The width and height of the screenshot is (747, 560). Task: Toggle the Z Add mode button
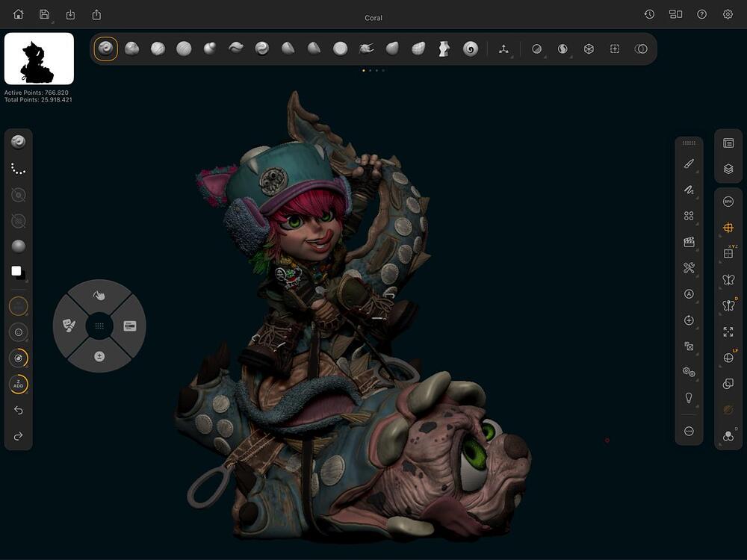(x=19, y=385)
